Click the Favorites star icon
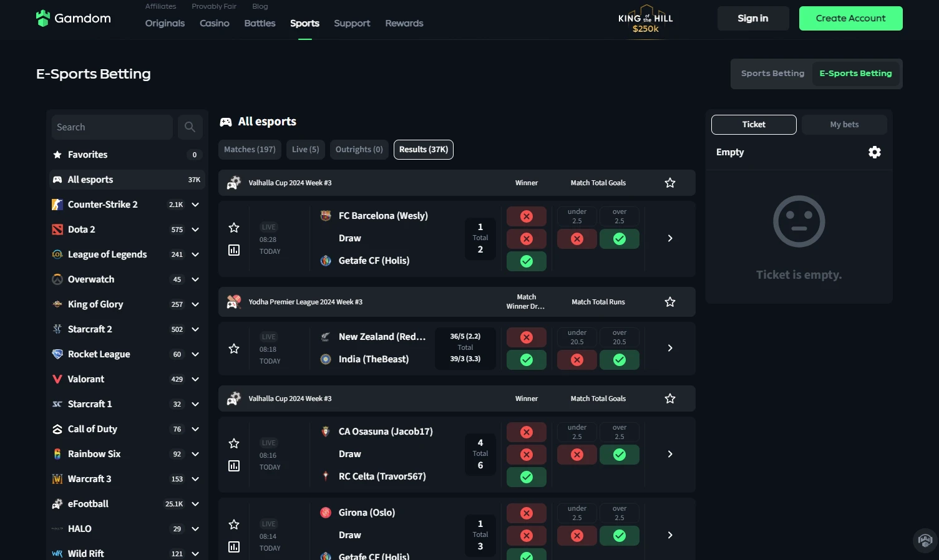The image size is (939, 560). (x=57, y=155)
